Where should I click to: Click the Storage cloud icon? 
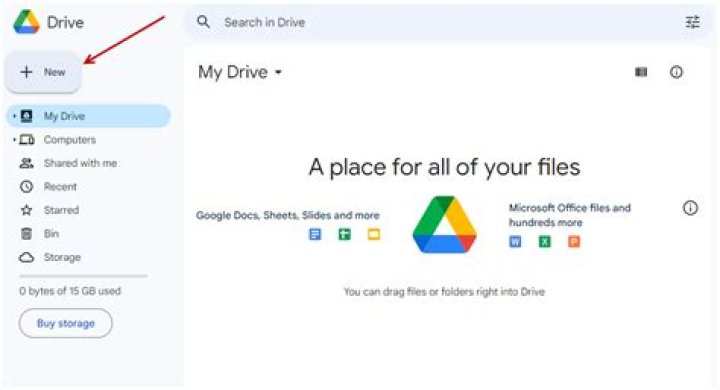27,257
